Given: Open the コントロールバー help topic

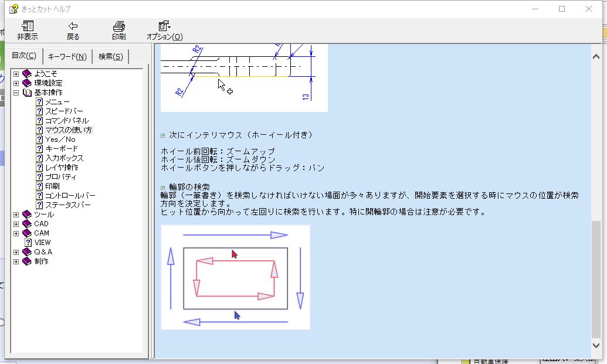Looking at the screenshot, I should [70, 195].
